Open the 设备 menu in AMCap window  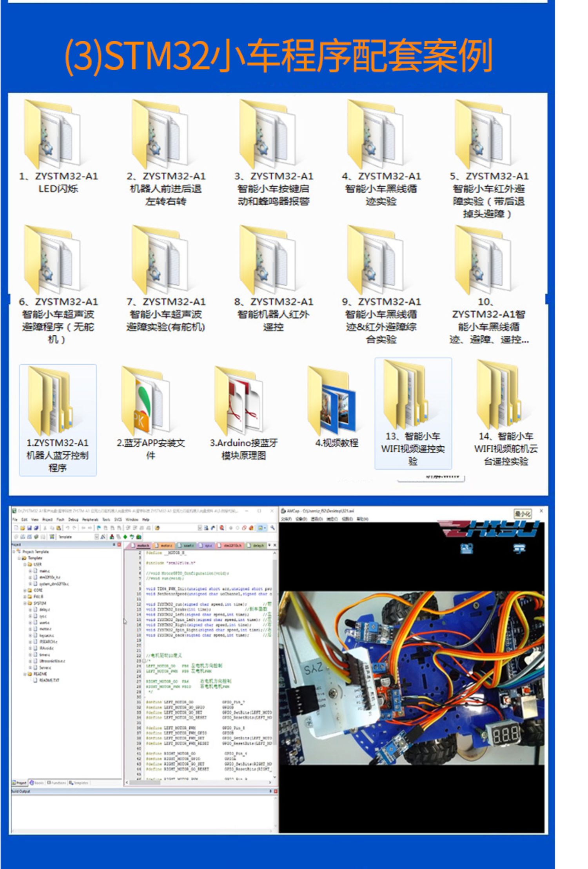pos(301,519)
